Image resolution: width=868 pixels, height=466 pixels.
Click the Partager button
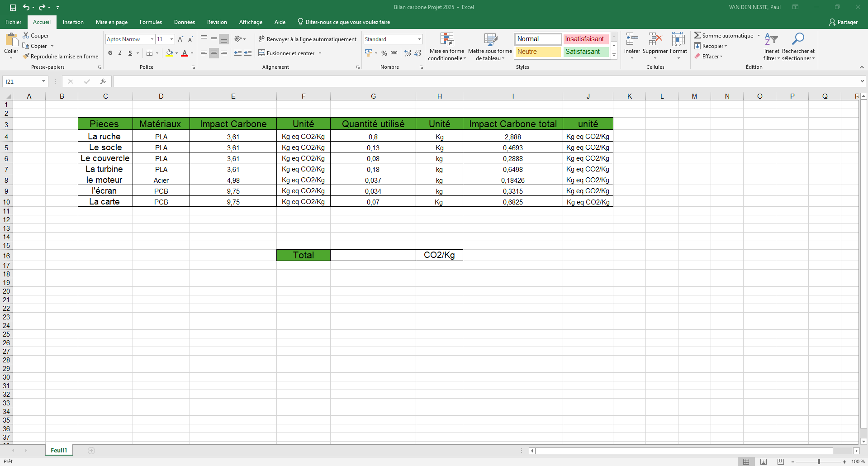pos(843,22)
